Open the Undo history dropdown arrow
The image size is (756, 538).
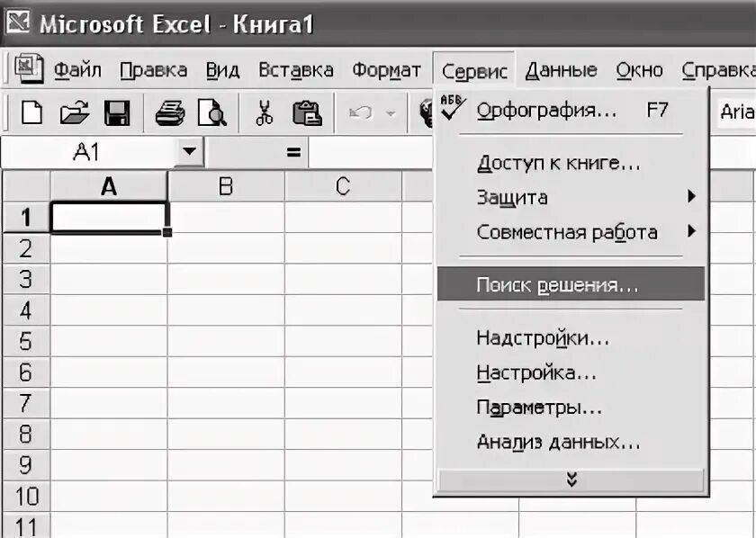[x=391, y=113]
